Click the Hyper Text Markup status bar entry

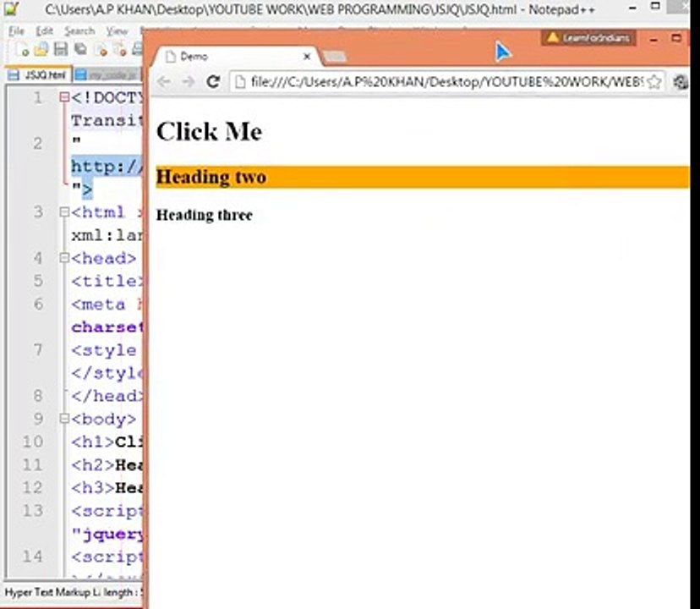click(x=52, y=592)
